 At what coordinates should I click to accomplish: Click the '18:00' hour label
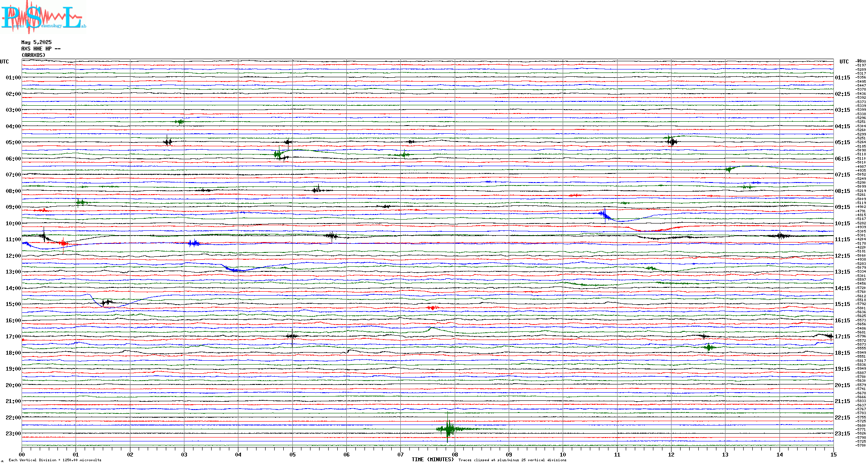[x=13, y=353]
